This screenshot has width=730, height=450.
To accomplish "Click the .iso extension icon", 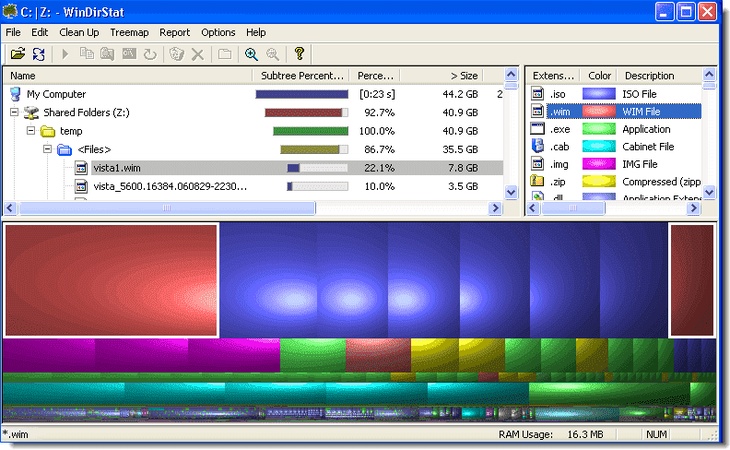I will point(538,94).
